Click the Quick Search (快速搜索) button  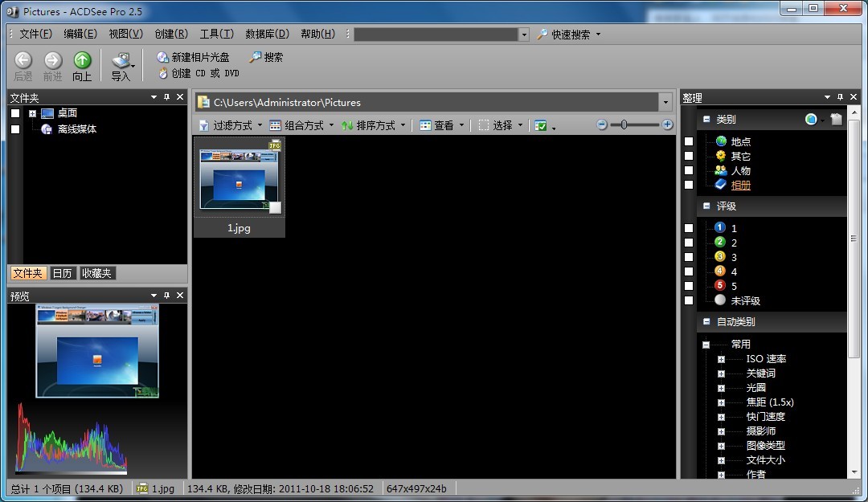coord(569,35)
